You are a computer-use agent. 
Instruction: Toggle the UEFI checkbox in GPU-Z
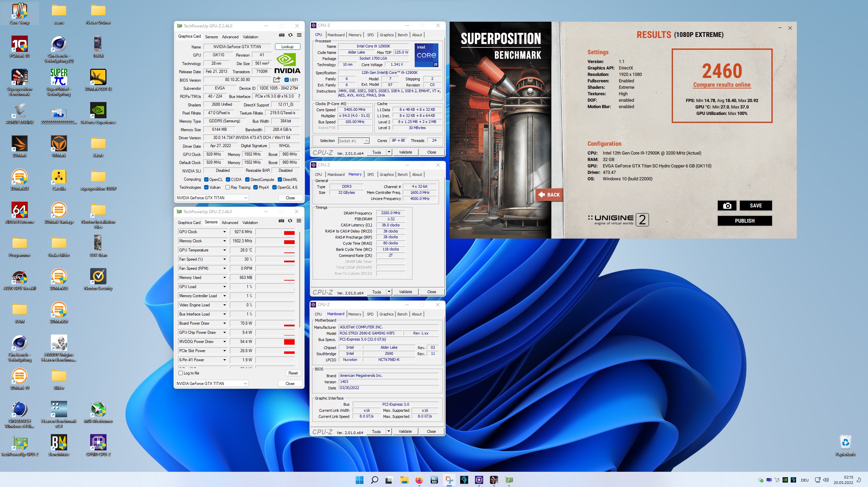click(287, 80)
